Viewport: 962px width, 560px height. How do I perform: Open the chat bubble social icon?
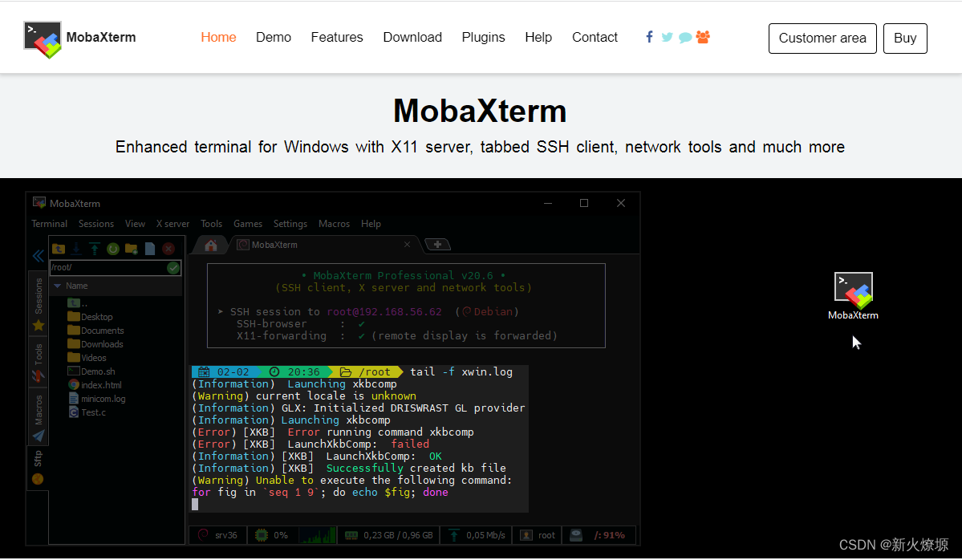[685, 38]
